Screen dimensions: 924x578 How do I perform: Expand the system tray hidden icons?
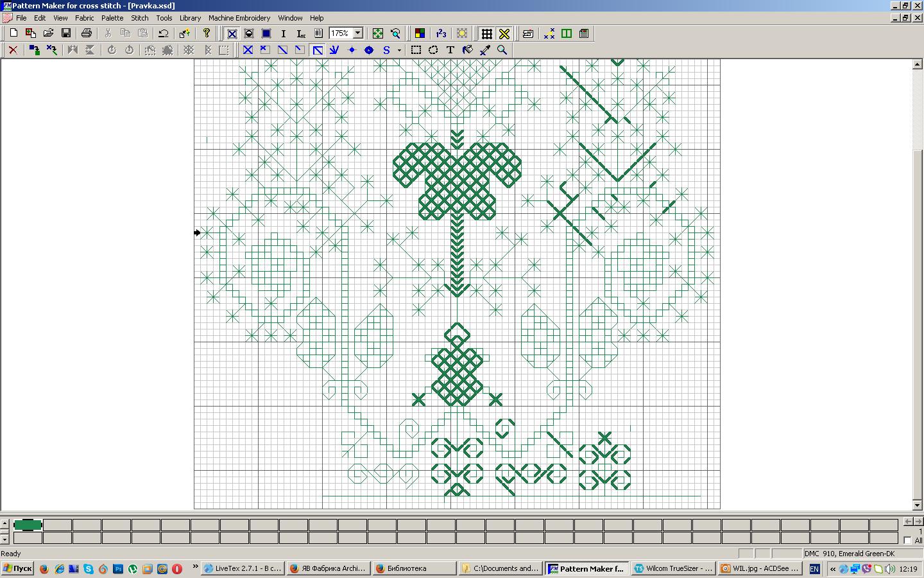833,569
